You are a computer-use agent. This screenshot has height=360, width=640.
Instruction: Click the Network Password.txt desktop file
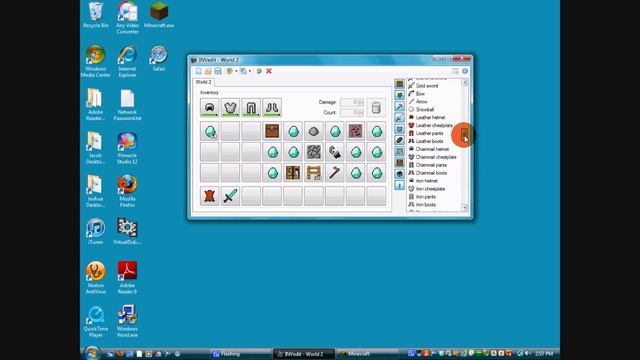(127, 105)
